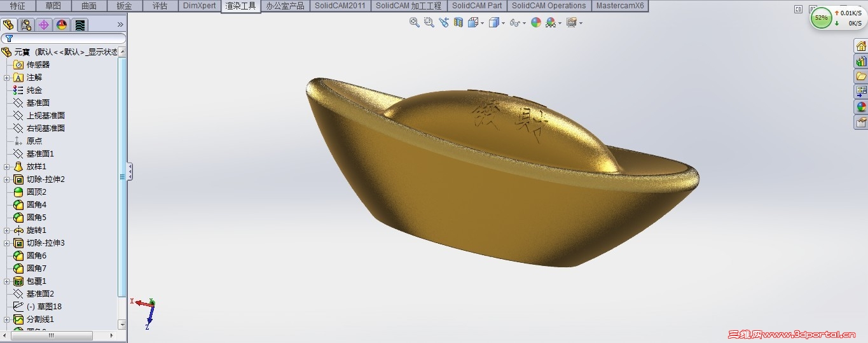Click the Section View icon
The width and height of the screenshot is (868, 343).
click(x=458, y=22)
